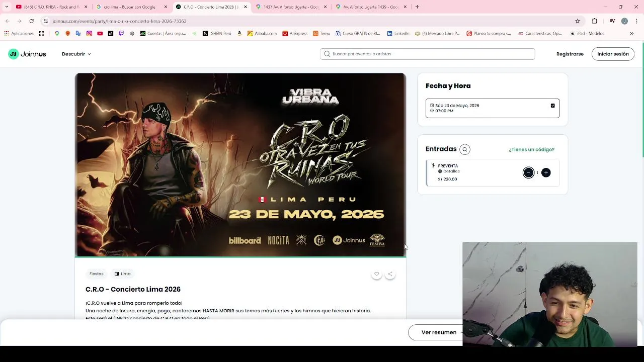Open the Alibaba.com bookmark
The height and width of the screenshot is (362, 644).
click(262, 34)
